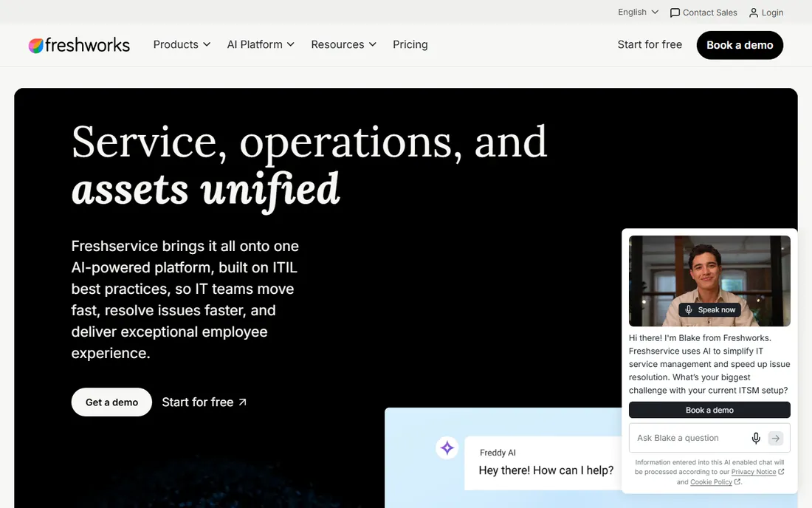812x508 pixels.
Task: Click the Get a demo button
Action: [x=111, y=402]
